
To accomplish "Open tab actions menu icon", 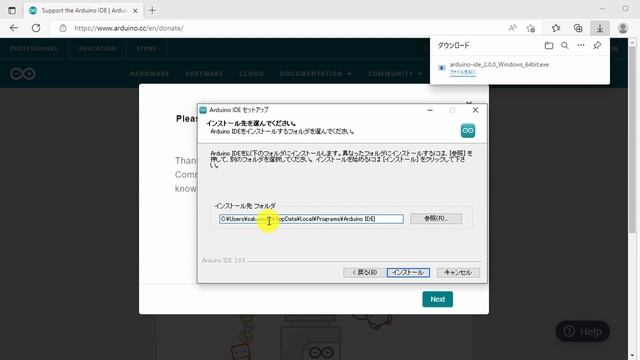I will coord(12,11).
